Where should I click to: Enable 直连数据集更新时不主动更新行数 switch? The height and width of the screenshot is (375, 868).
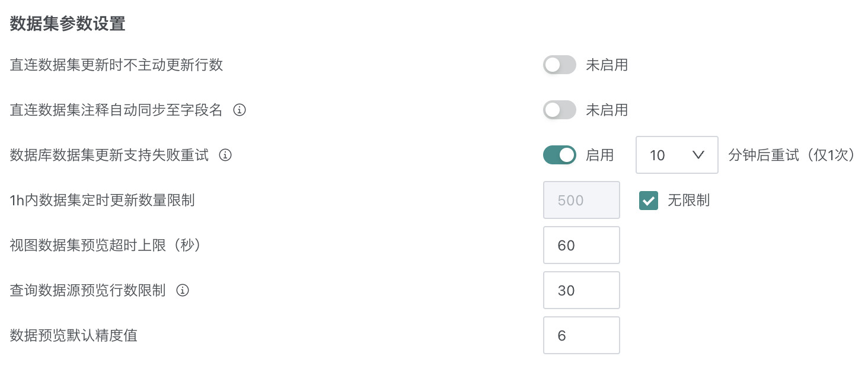(559, 65)
